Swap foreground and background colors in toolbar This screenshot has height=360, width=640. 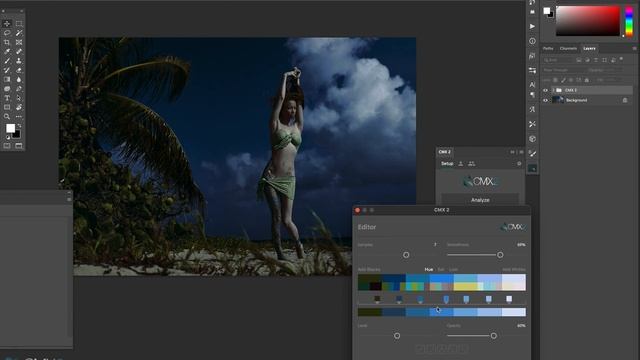pyautogui.click(x=19, y=125)
